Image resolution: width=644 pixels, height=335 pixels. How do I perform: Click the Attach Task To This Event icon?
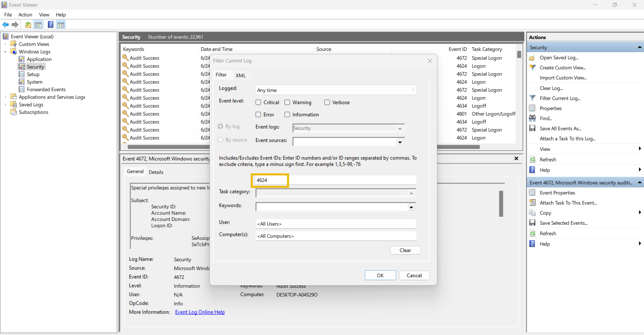click(532, 203)
